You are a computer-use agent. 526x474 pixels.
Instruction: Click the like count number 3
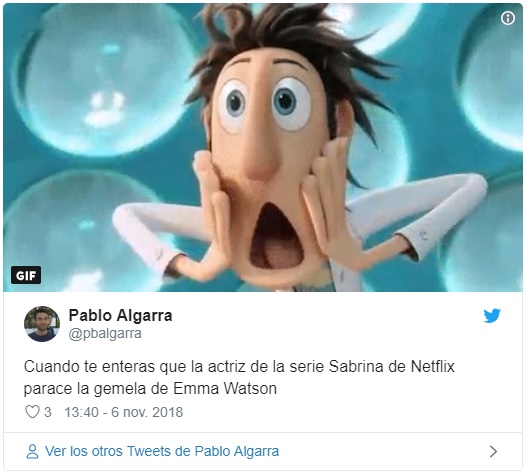pos(48,412)
